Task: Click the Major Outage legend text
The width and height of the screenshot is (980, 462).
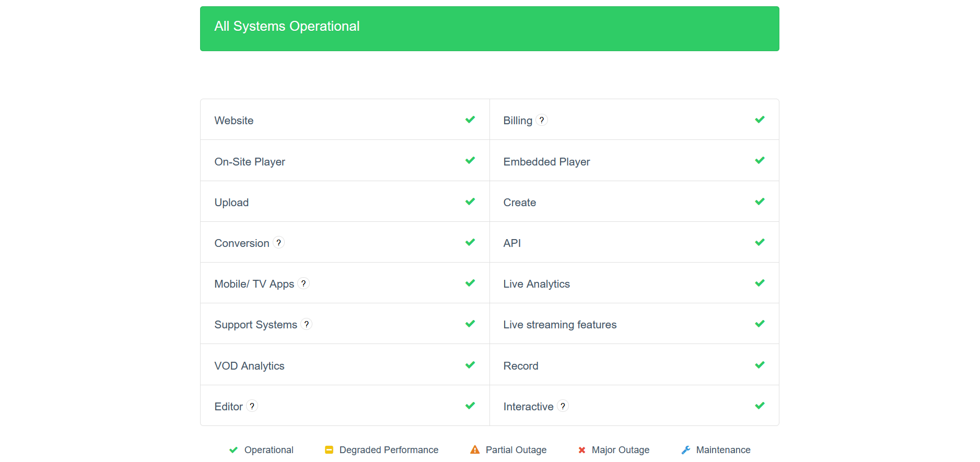Action: [x=621, y=450]
